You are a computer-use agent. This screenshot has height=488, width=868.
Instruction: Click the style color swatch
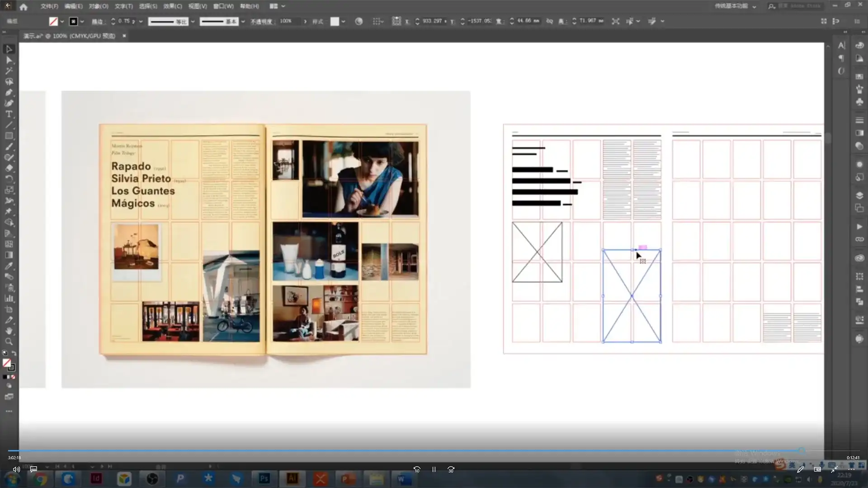(x=335, y=21)
